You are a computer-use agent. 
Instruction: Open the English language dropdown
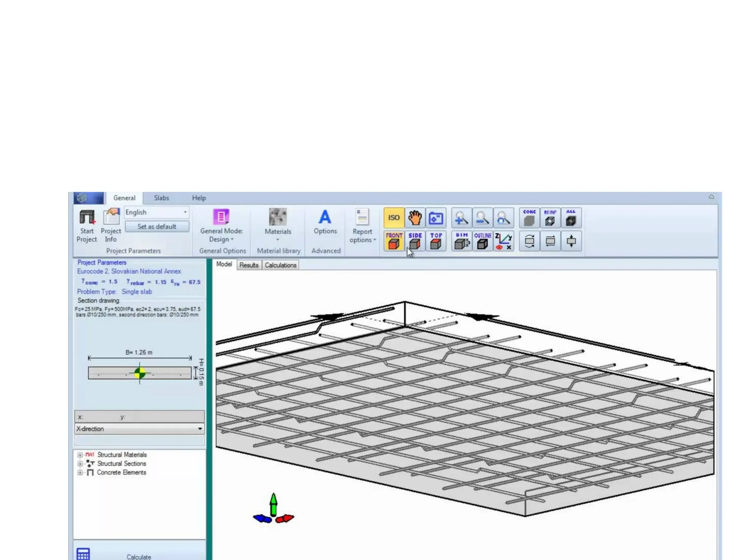click(x=156, y=212)
